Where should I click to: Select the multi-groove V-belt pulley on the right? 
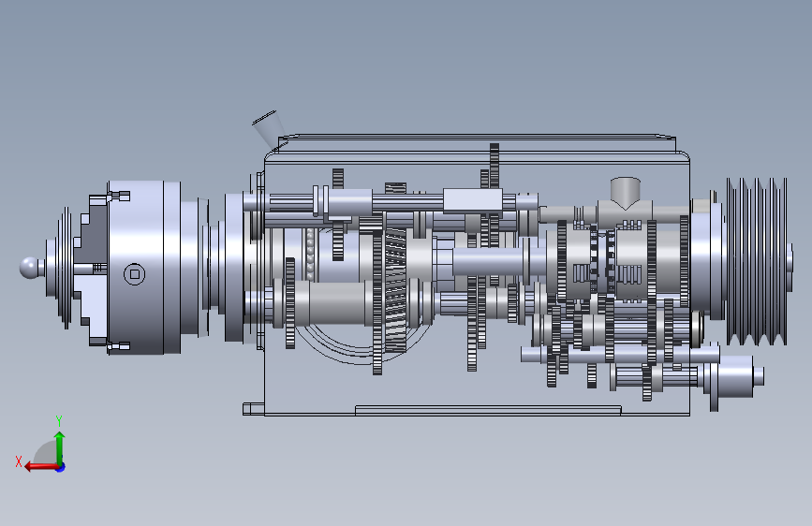point(756,261)
